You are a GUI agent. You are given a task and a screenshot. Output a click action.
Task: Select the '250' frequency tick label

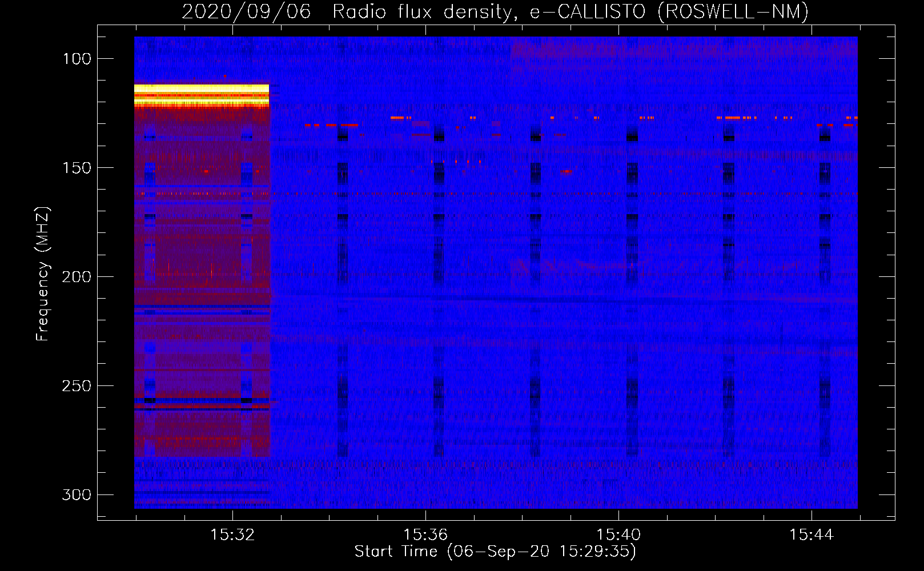pyautogui.click(x=77, y=386)
